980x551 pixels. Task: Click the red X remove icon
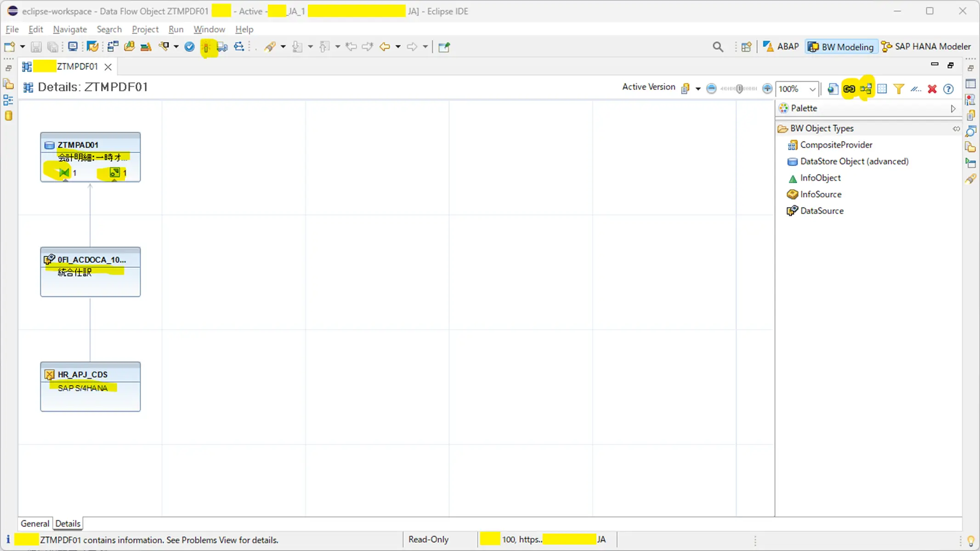[x=932, y=89]
